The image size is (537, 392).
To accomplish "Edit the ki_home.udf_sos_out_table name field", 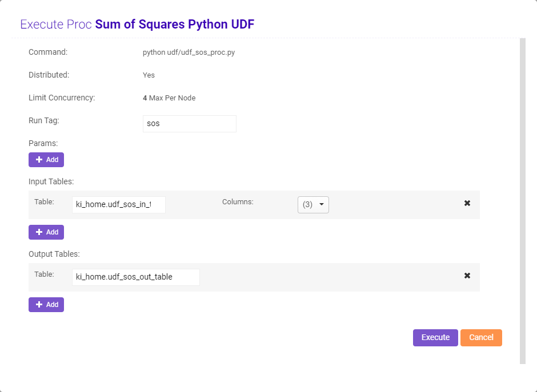I will point(135,277).
